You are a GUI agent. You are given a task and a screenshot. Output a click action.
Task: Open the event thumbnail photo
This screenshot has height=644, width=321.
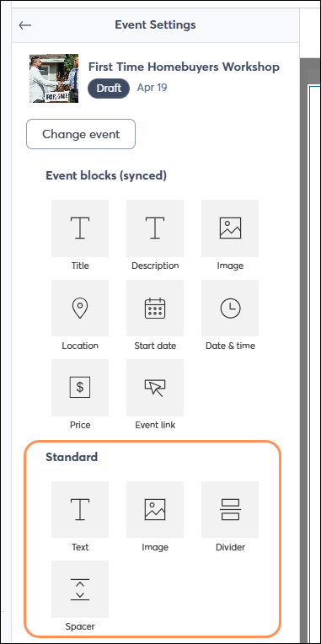[x=54, y=78]
